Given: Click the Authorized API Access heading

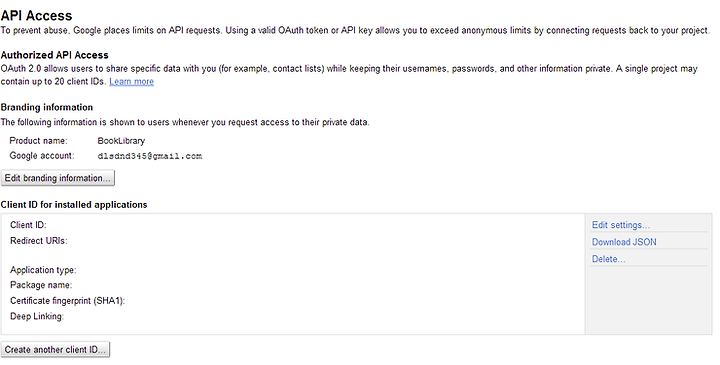Looking at the screenshot, I should tap(55, 55).
